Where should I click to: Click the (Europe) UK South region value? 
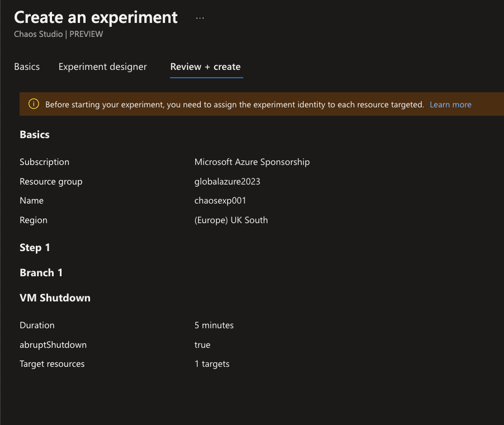231,220
